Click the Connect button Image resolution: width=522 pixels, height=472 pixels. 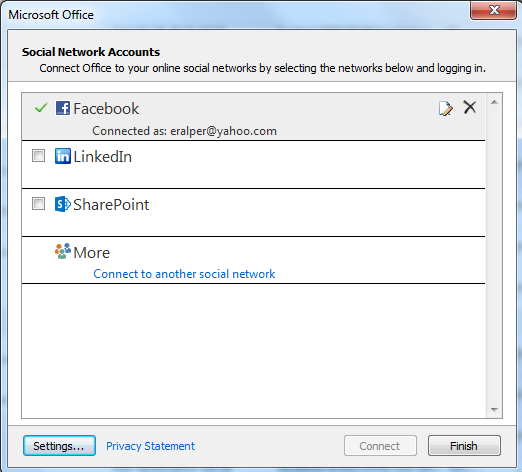[380, 446]
